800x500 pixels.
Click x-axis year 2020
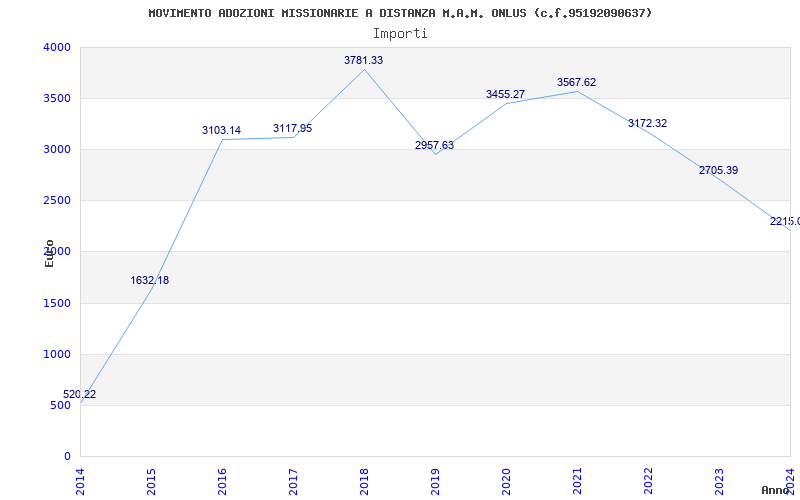coord(506,482)
